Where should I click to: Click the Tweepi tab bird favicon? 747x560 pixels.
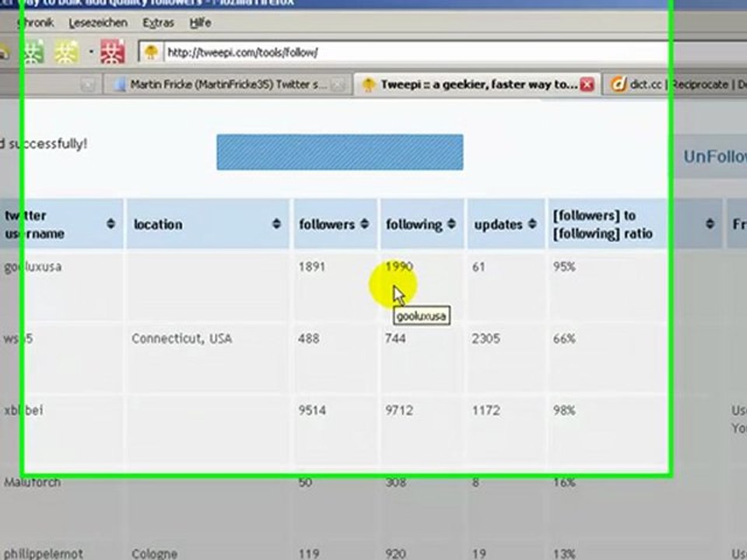pyautogui.click(x=368, y=85)
